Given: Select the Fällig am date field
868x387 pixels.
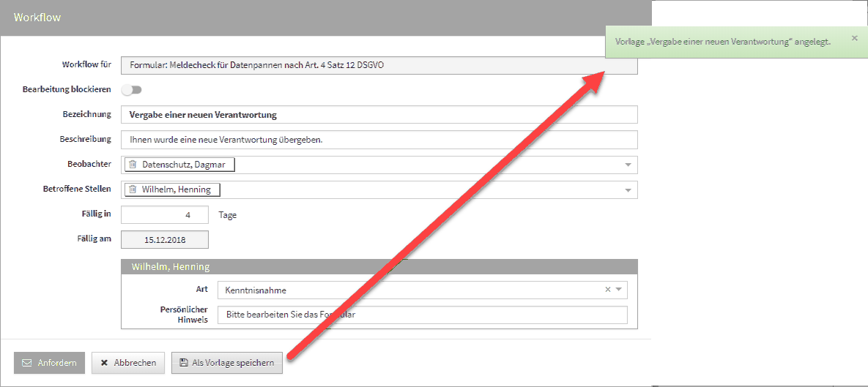Looking at the screenshot, I should 165,240.
